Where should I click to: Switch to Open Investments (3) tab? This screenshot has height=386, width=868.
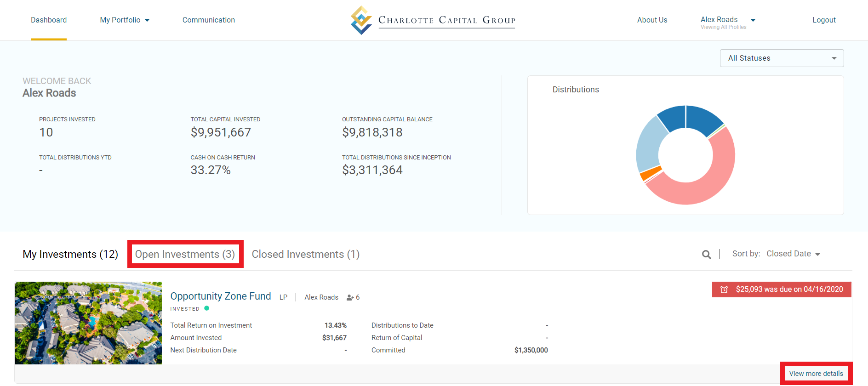coord(185,255)
